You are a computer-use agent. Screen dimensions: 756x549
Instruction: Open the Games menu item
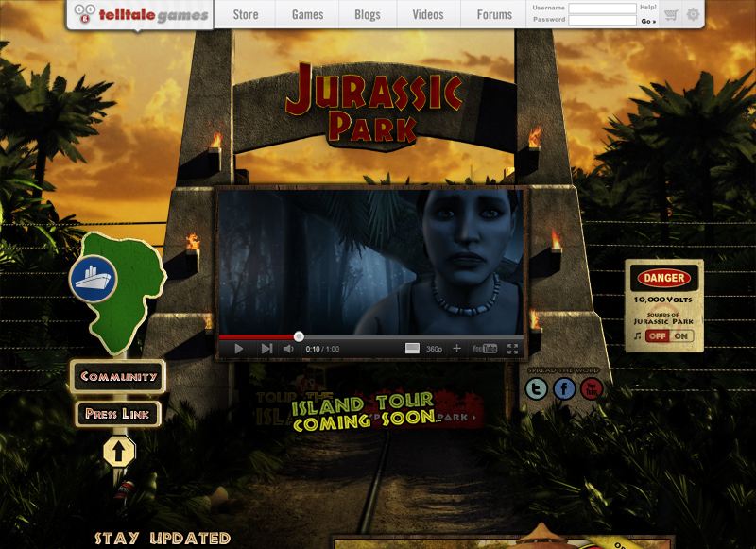[308, 14]
